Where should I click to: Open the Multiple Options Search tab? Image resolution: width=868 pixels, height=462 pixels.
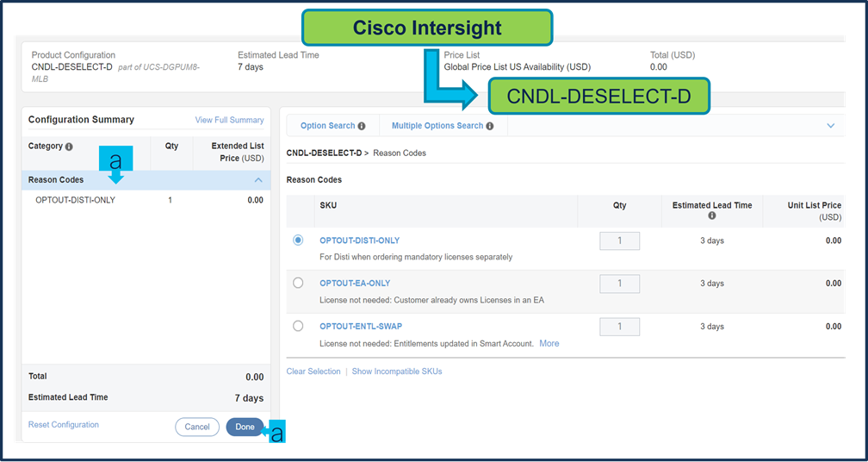443,126
